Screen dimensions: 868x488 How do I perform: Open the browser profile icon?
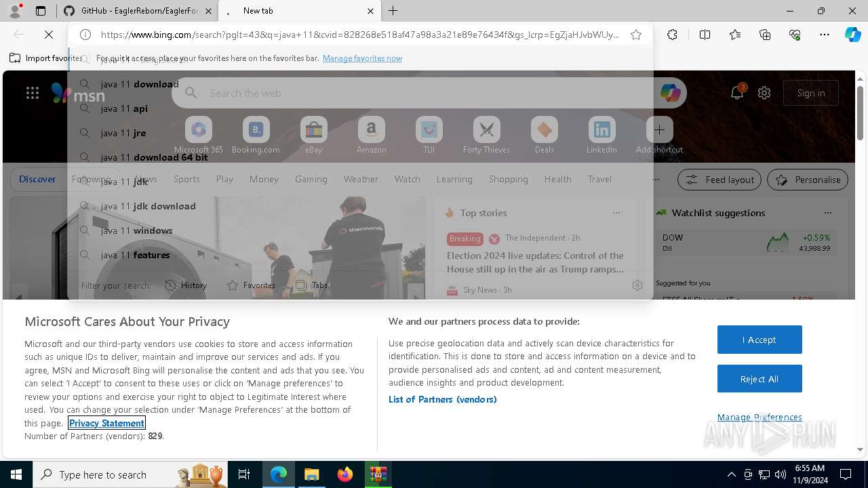pyautogui.click(x=15, y=11)
